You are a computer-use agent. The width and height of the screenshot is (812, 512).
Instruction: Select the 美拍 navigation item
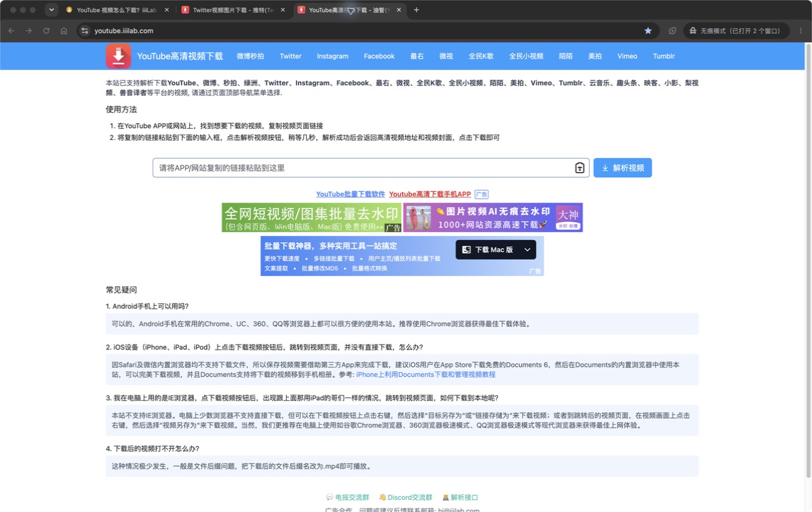(x=595, y=56)
